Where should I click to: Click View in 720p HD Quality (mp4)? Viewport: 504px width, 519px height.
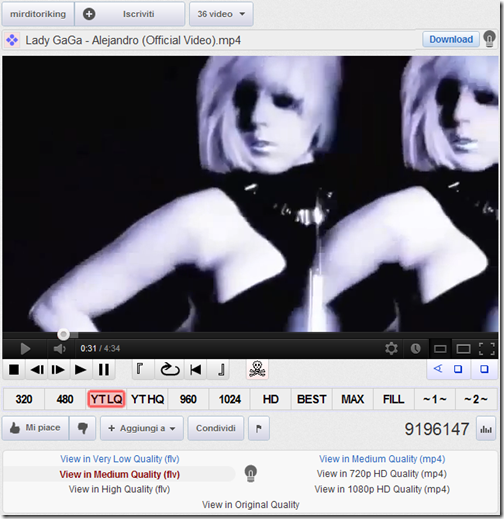pyautogui.click(x=382, y=474)
